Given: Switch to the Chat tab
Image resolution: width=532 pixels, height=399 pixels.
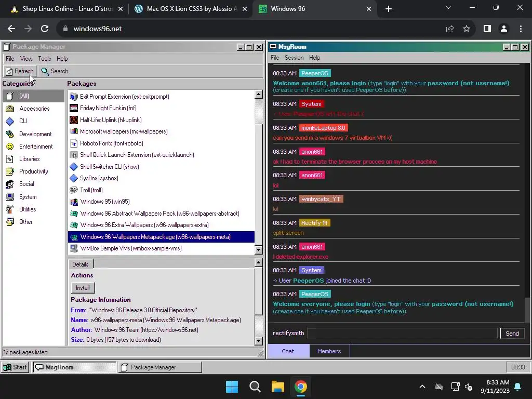Looking at the screenshot, I should click(x=288, y=351).
